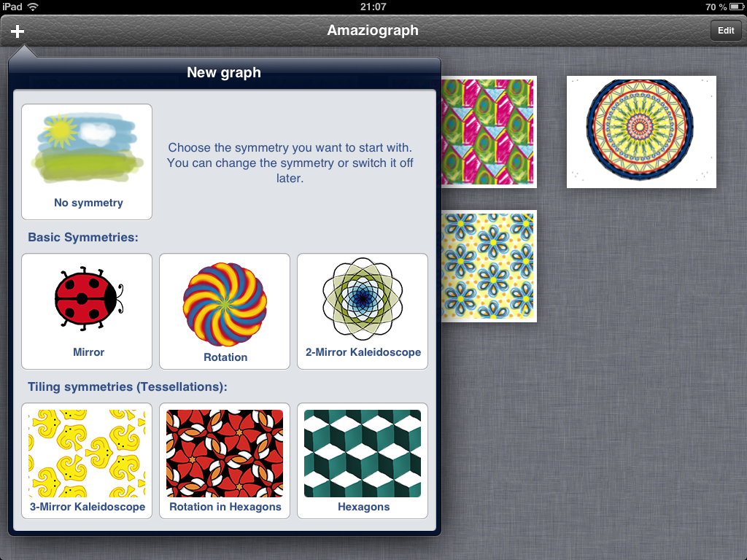Click the Amaziograph title in header
This screenshot has width=747, height=560.
(373, 31)
